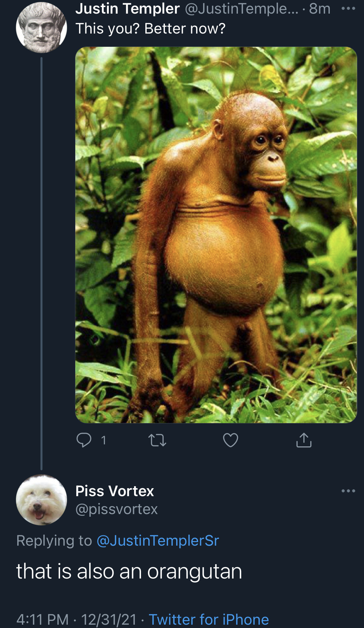The image size is (364, 628).
Task: Like the tweet with the heart icon
Action: pos(231,440)
